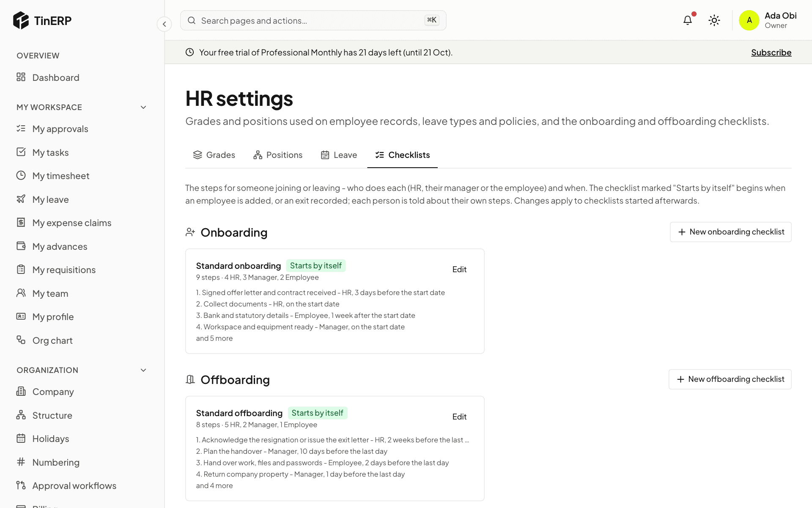
Task: Click Starts by itself badge on offboarding
Action: coord(318,413)
